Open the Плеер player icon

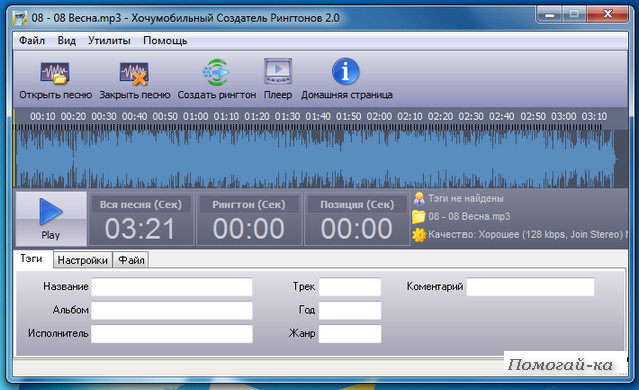pos(278,71)
